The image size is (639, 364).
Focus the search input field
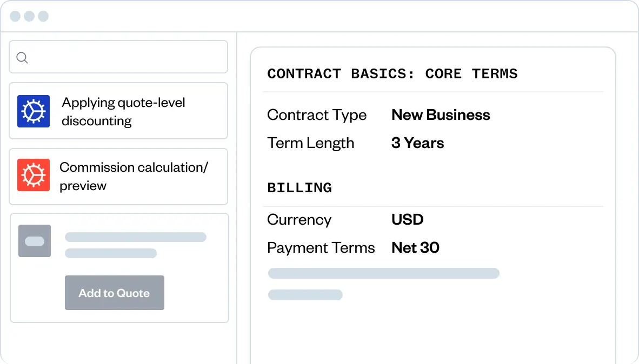124,57
